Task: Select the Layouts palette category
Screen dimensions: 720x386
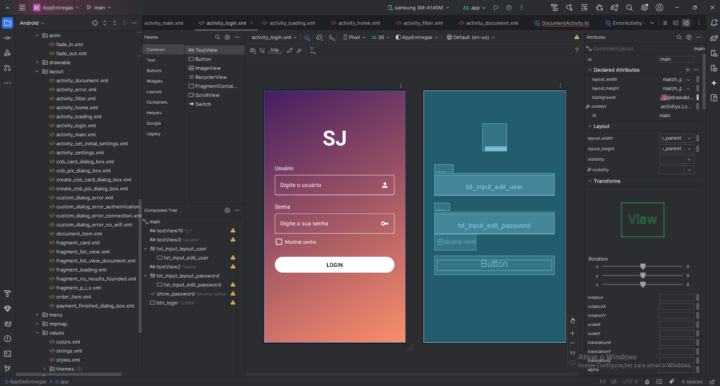Action: 154,92
